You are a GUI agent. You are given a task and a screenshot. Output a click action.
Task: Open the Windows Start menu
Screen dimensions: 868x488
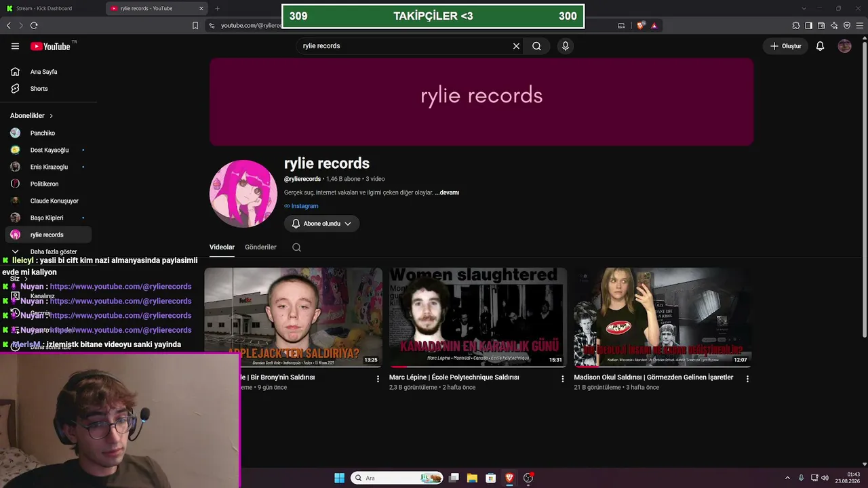click(339, 478)
